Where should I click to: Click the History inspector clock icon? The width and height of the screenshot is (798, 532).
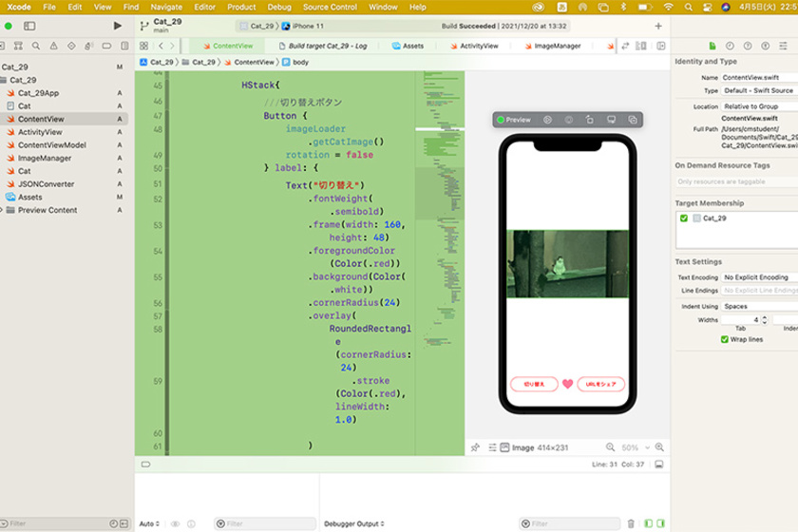[731, 46]
